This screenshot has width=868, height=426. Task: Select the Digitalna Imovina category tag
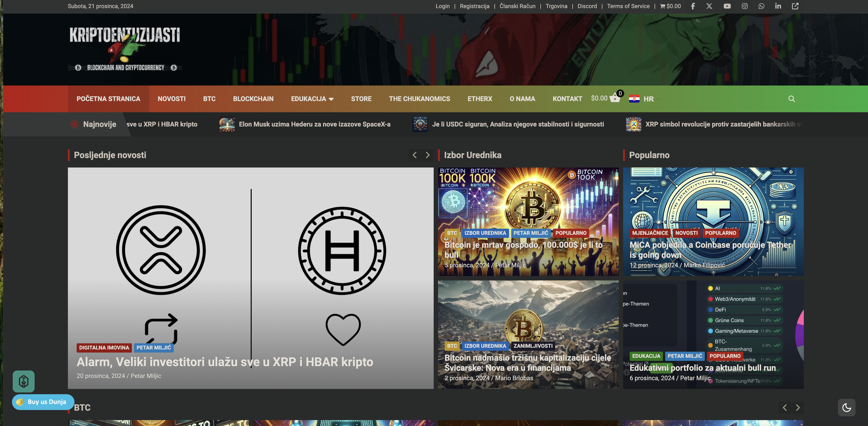click(104, 348)
